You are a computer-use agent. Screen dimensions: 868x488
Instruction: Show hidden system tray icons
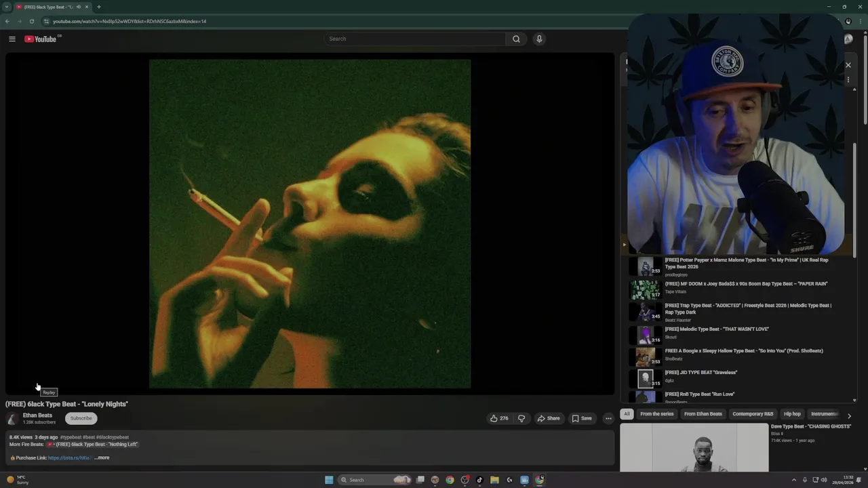794,480
